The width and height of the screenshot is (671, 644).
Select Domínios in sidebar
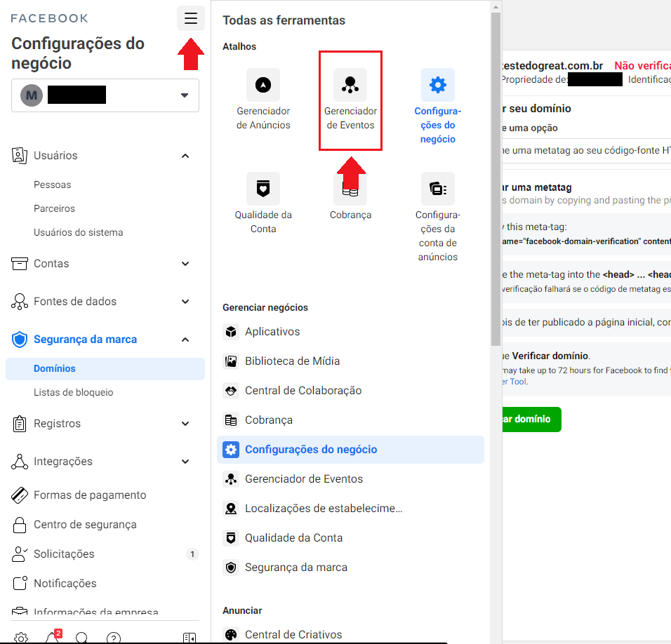pos(105,368)
